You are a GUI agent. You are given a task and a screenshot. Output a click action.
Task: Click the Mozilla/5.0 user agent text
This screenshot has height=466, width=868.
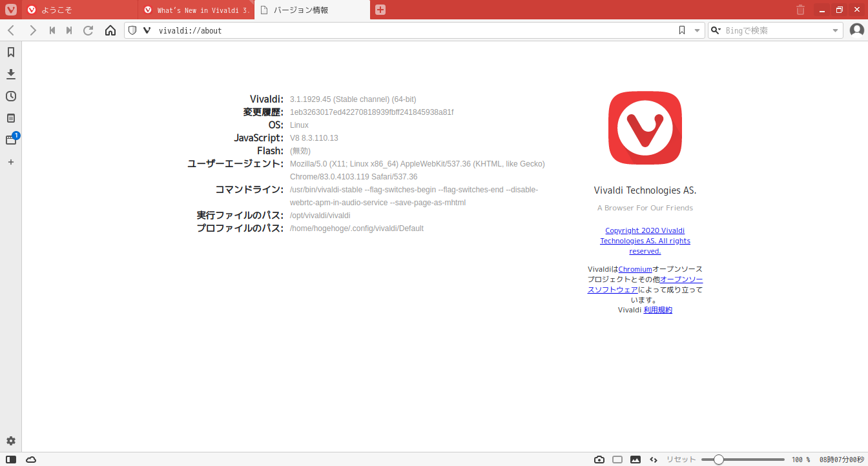pos(417,170)
